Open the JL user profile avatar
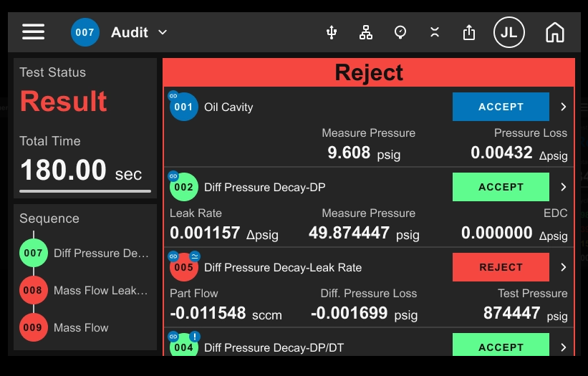Screen dimensions: 588x376 pos(509,32)
